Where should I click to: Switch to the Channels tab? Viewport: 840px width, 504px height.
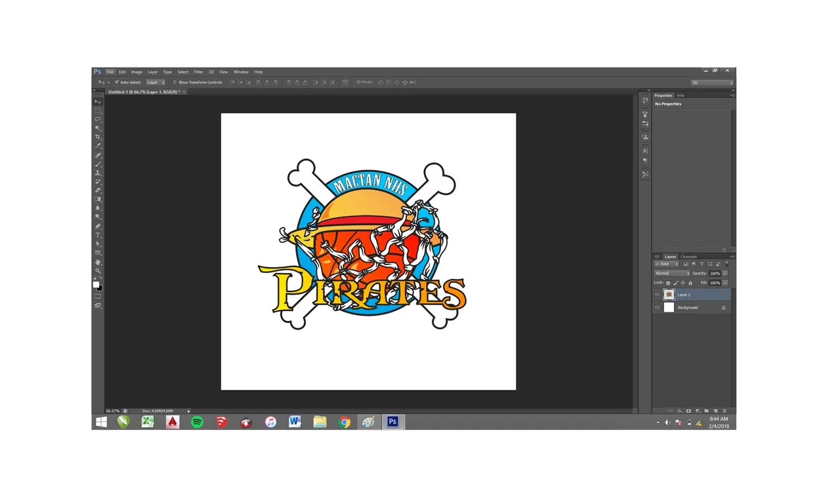tap(688, 257)
